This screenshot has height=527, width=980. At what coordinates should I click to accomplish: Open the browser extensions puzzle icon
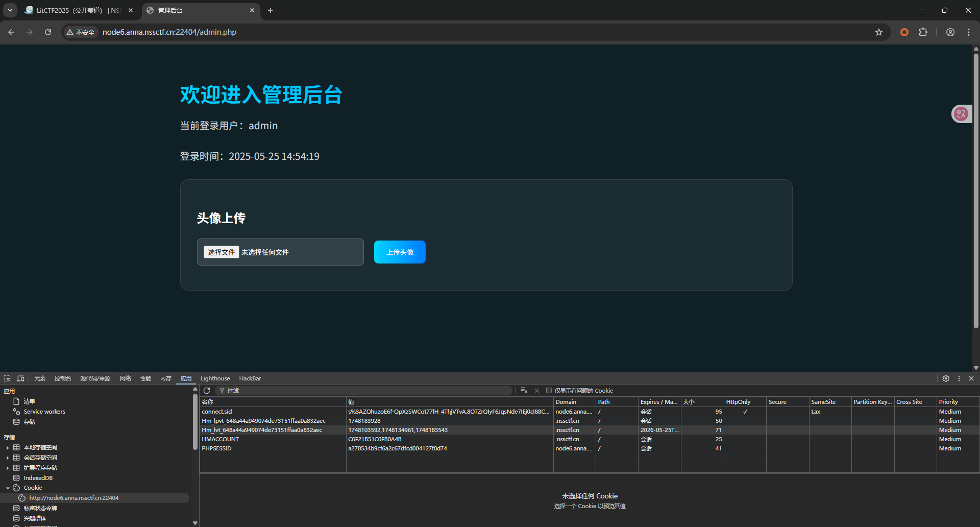[923, 32]
